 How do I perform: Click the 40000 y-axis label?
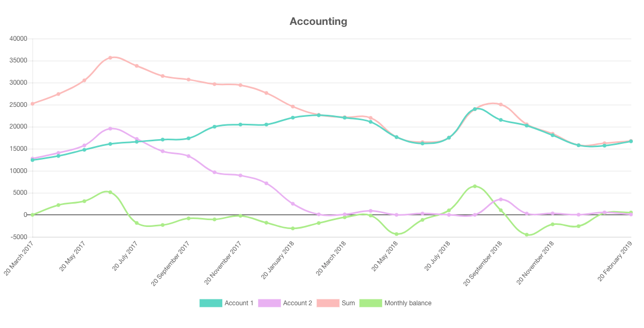[19, 39]
